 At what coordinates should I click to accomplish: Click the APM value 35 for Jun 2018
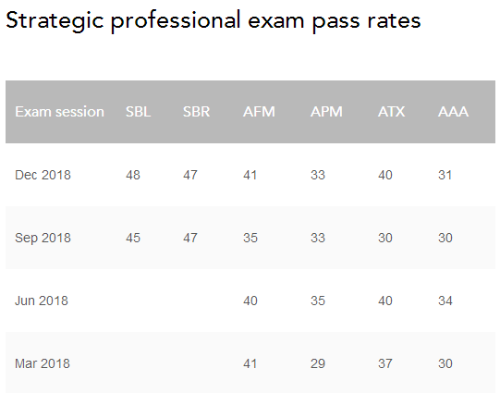(318, 301)
